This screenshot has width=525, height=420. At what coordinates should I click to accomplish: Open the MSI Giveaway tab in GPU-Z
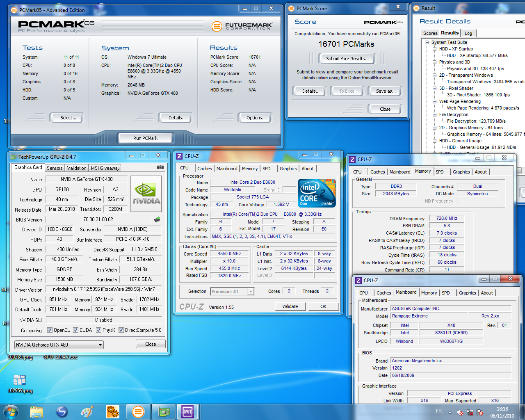pos(105,168)
